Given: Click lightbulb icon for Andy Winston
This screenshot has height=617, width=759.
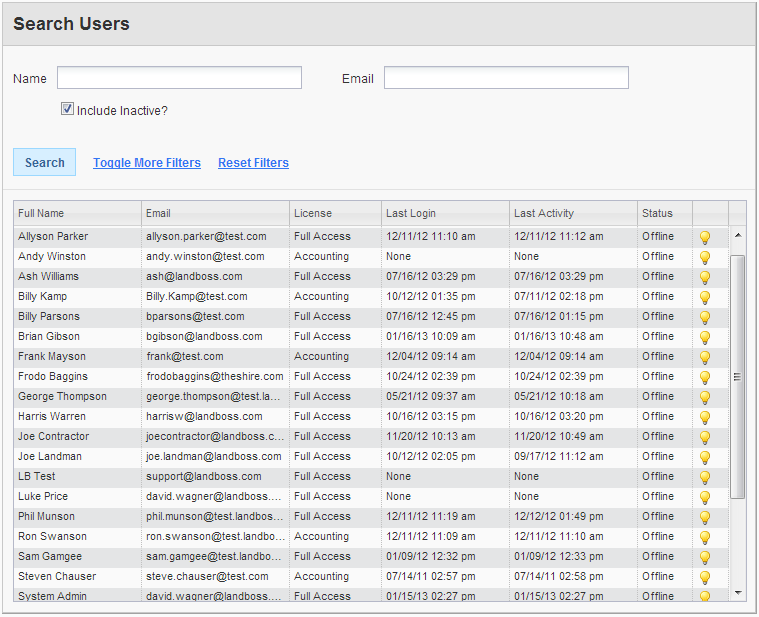Looking at the screenshot, I should (x=704, y=258).
